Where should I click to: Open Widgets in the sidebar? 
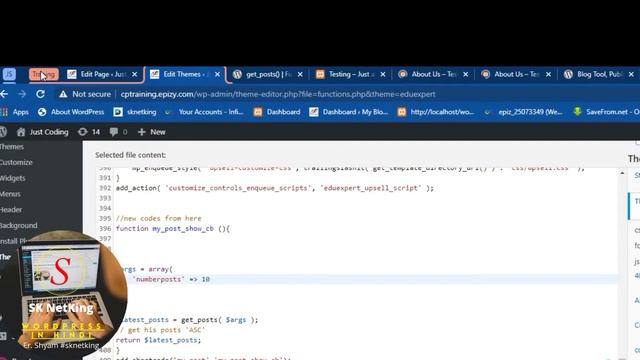pyautogui.click(x=13, y=178)
